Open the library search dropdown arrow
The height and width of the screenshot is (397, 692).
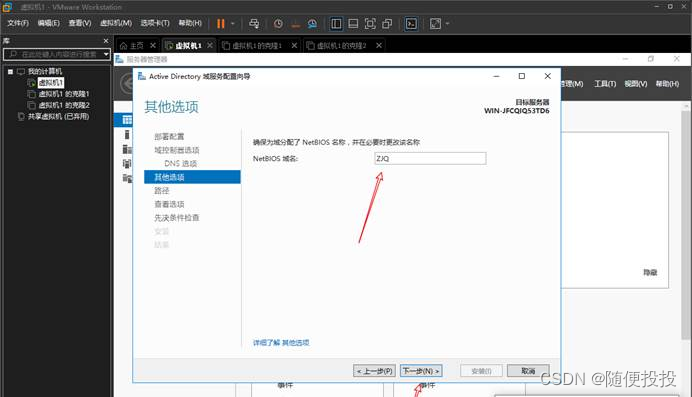[106, 54]
